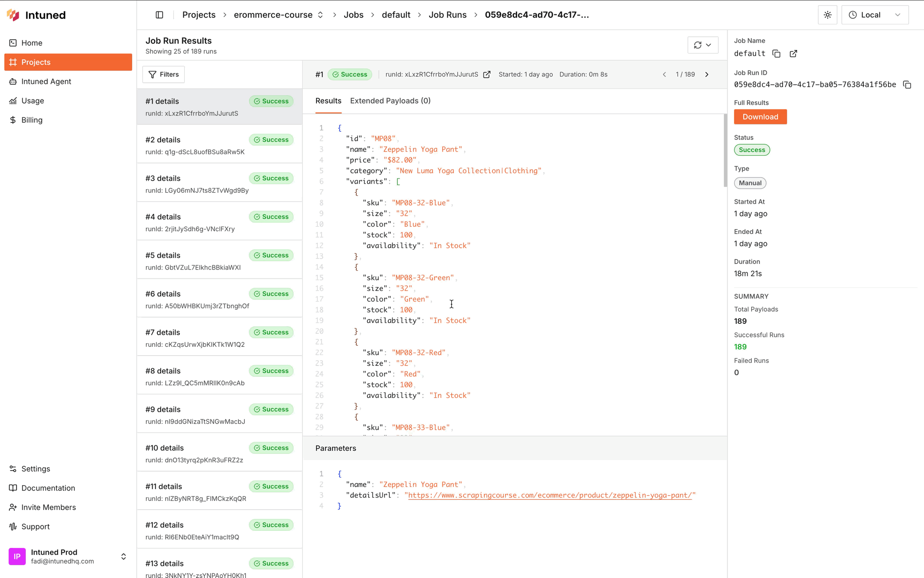Open the default job in a new tab

793,54
